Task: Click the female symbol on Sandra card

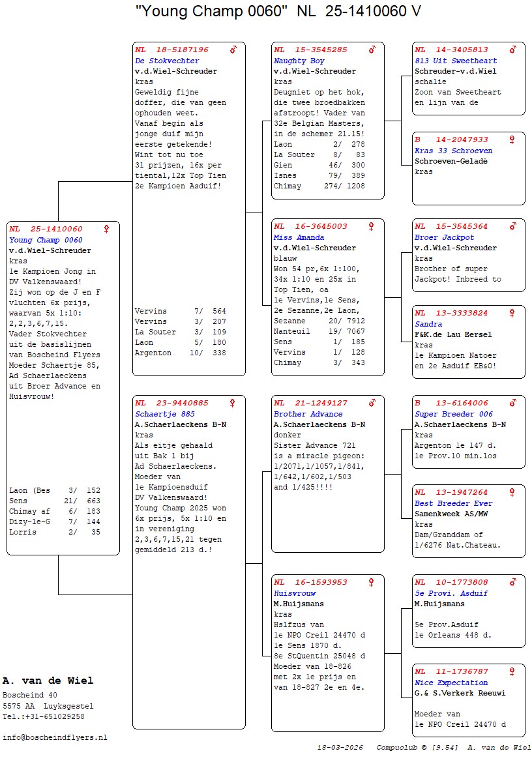Action: pos(512,313)
